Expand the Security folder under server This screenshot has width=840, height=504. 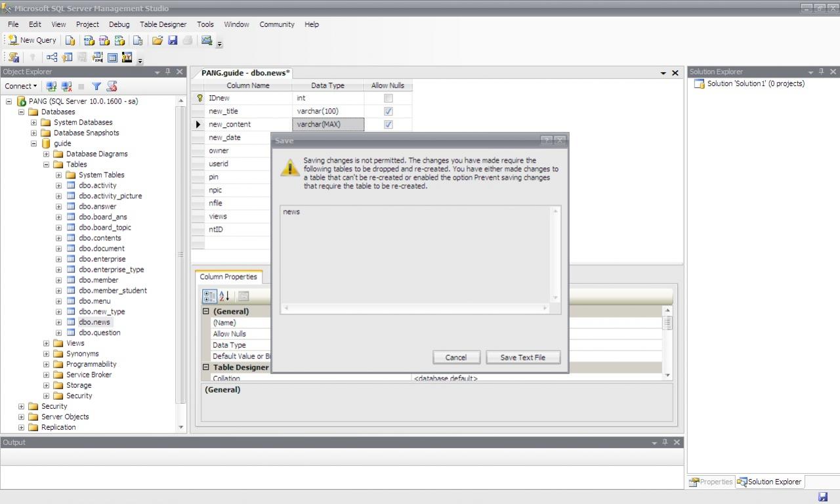coord(22,406)
